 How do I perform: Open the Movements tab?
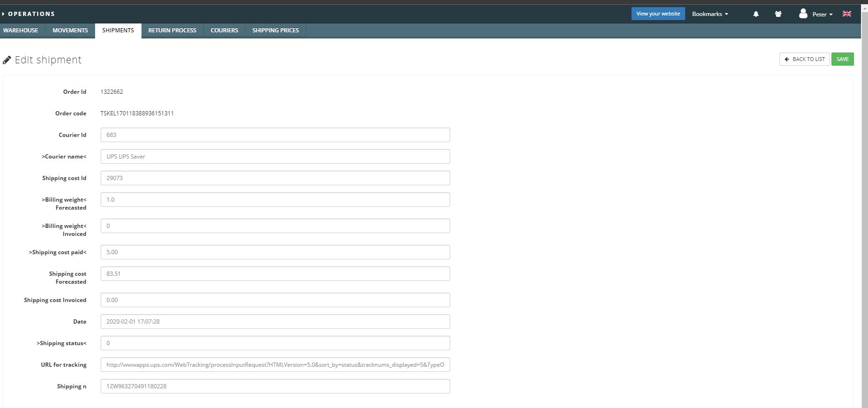click(70, 30)
